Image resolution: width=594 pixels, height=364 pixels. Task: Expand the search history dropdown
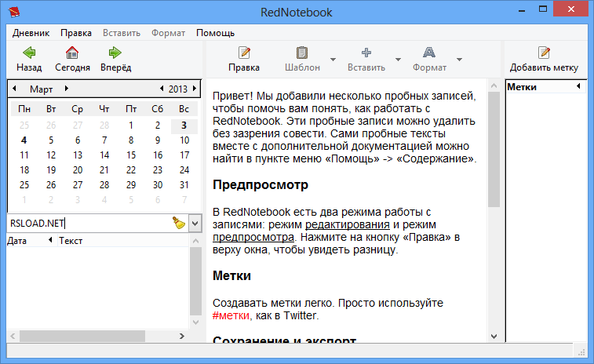coord(195,223)
